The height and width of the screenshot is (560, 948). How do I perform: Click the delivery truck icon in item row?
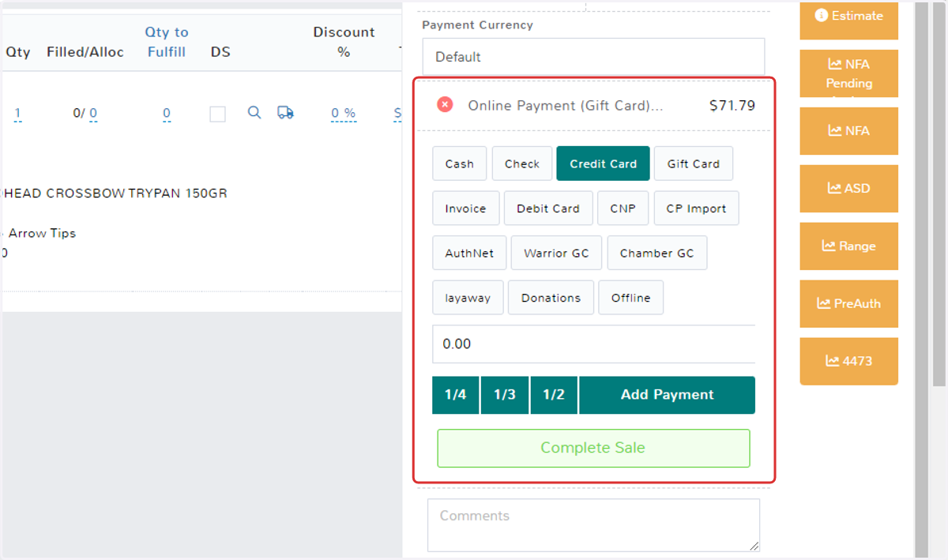(x=285, y=113)
